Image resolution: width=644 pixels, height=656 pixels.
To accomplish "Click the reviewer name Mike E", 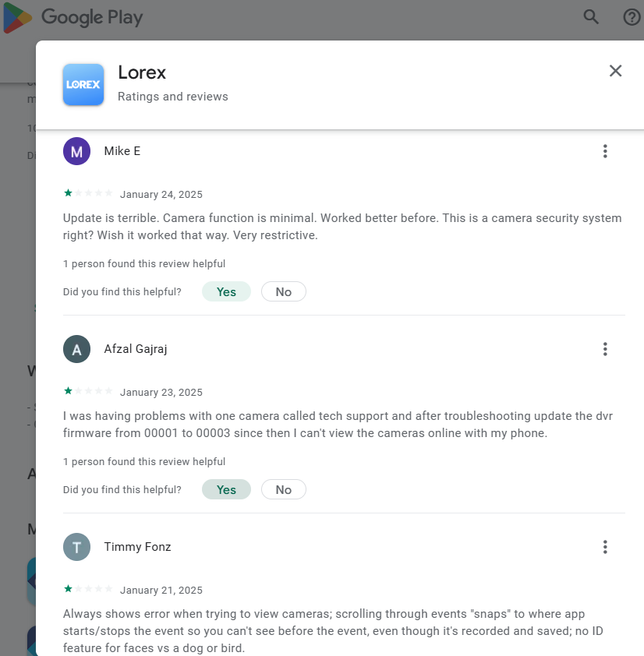I will (x=122, y=151).
